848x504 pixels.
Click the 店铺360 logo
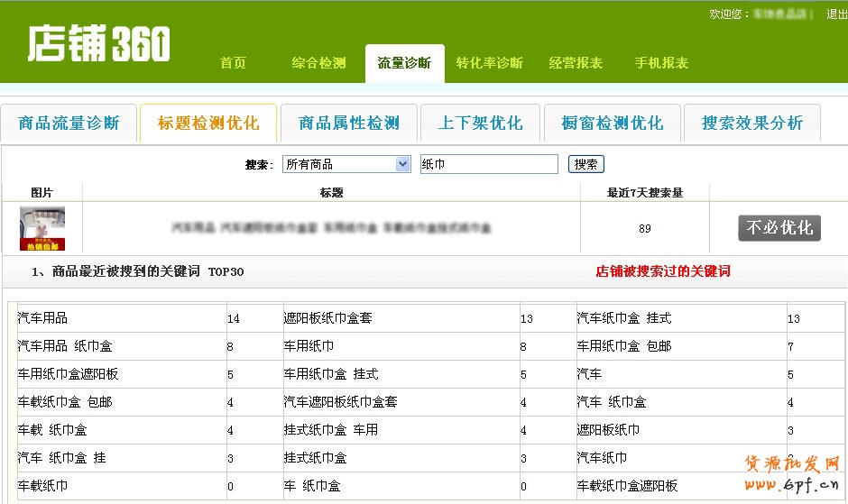98,42
